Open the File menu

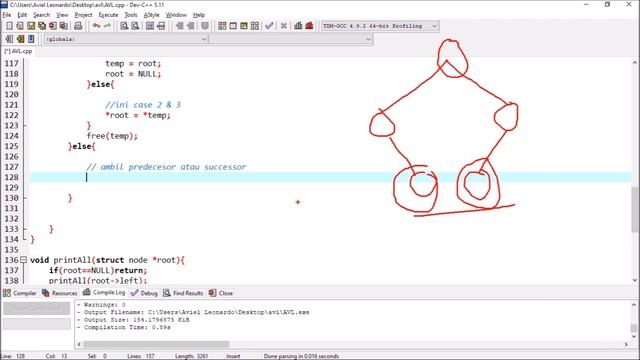pyautogui.click(x=7, y=15)
